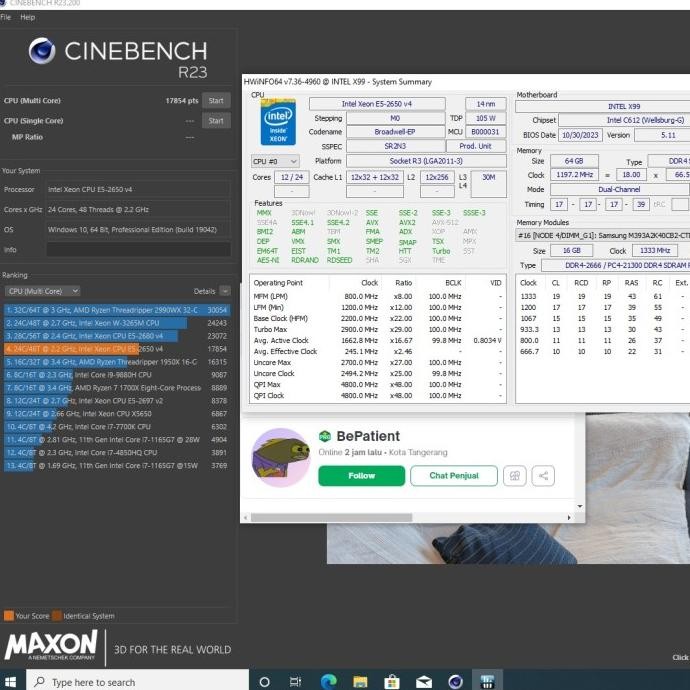
Task: Open the Help menu in Cinebench
Action: [x=27, y=17]
